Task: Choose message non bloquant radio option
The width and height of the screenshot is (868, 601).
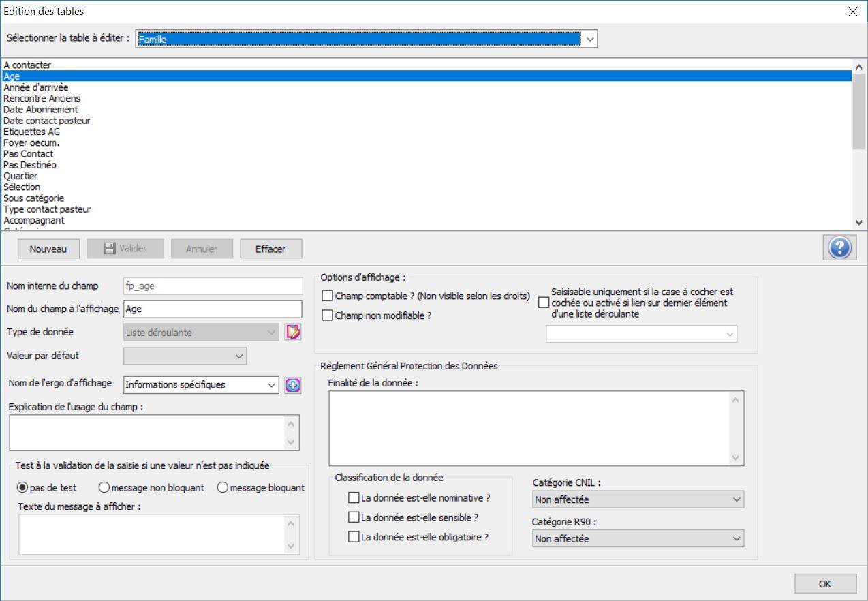Action: click(x=104, y=488)
